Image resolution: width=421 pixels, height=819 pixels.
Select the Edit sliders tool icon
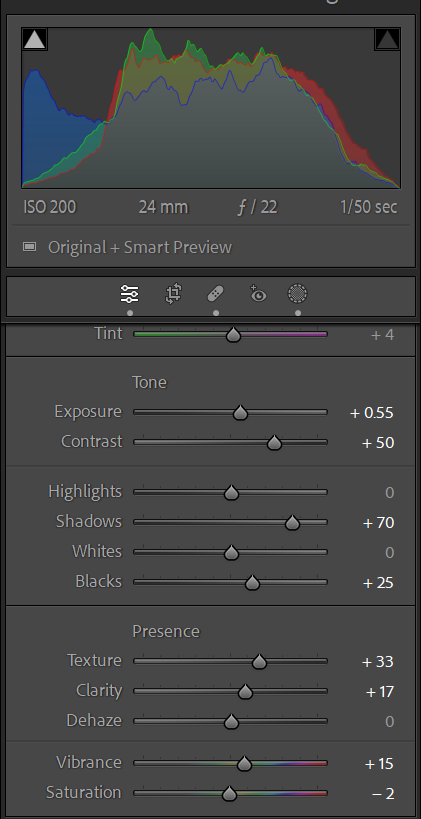pyautogui.click(x=130, y=294)
